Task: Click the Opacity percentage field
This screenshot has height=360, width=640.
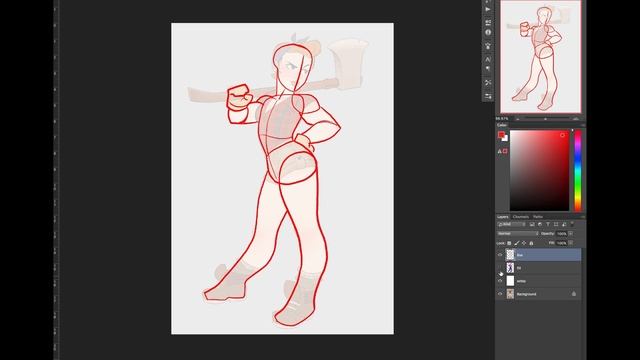Action: [x=562, y=233]
